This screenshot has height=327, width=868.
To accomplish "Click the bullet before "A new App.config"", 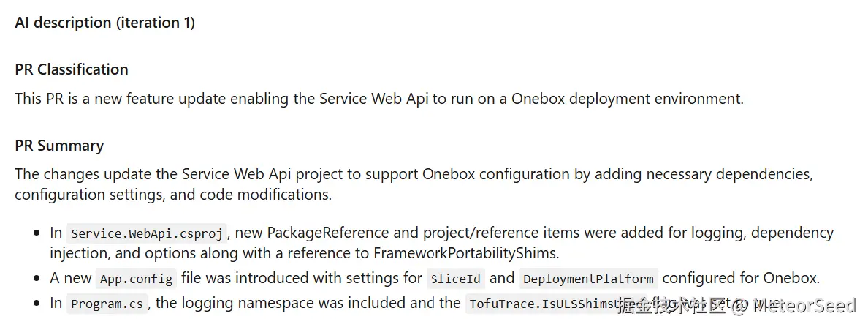I will [x=37, y=279].
